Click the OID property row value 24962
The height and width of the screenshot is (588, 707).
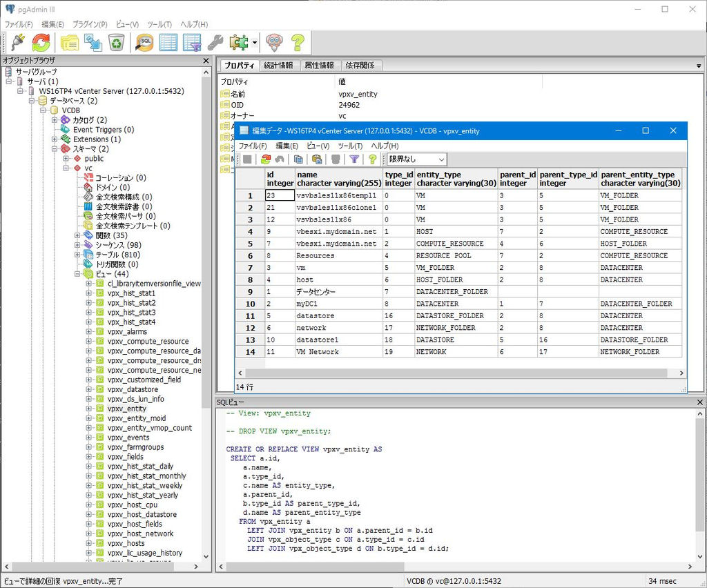coord(349,105)
